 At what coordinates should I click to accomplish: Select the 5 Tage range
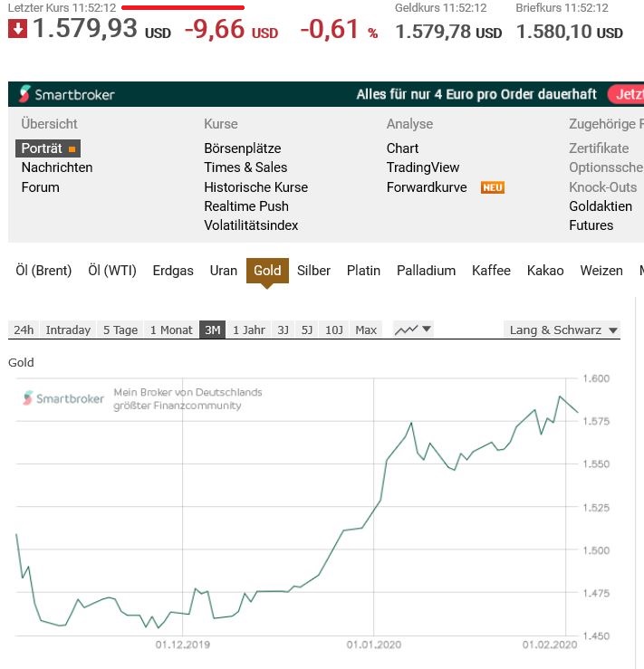120,330
